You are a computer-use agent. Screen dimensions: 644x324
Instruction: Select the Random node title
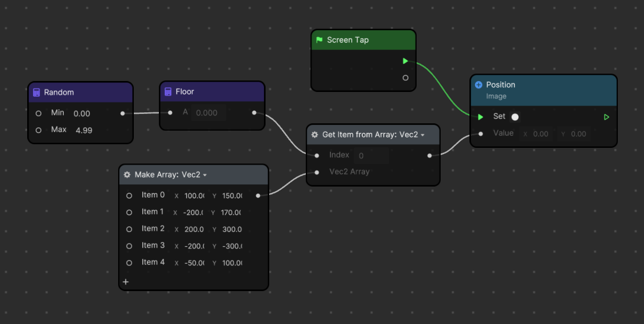coord(59,92)
